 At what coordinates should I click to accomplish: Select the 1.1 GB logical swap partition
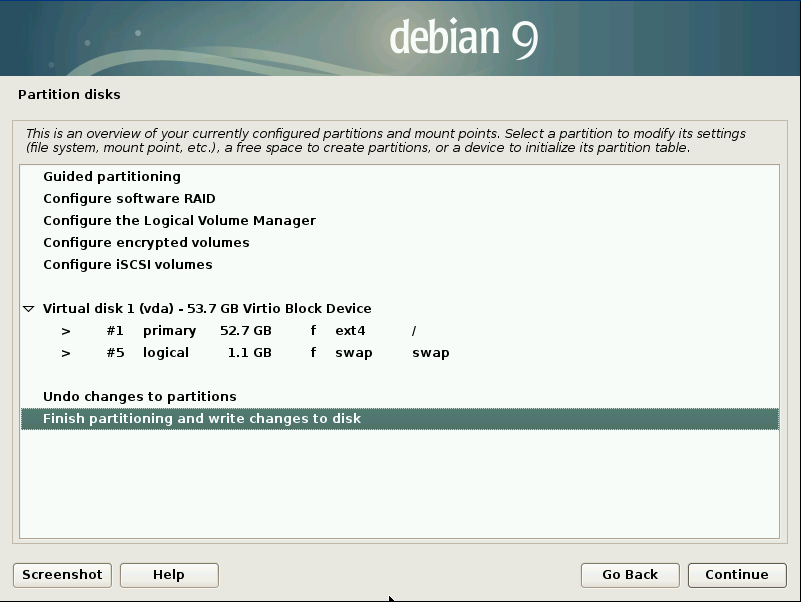249,353
